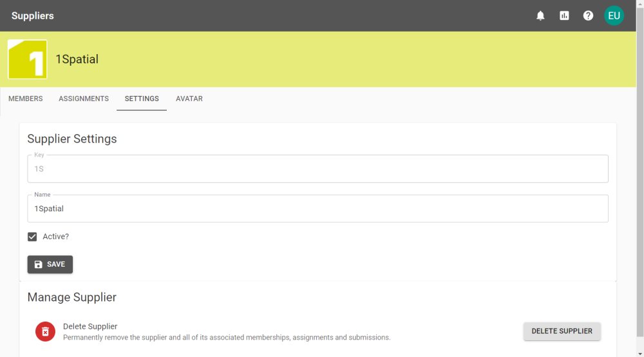Click the 'Permanently remove the supplier' description
644x357 pixels.
coord(227,337)
